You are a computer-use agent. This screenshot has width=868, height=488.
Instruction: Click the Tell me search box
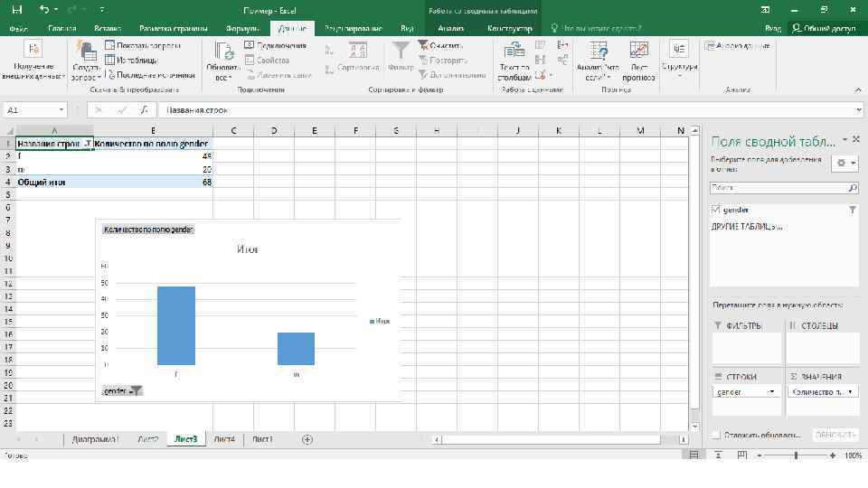pos(597,28)
